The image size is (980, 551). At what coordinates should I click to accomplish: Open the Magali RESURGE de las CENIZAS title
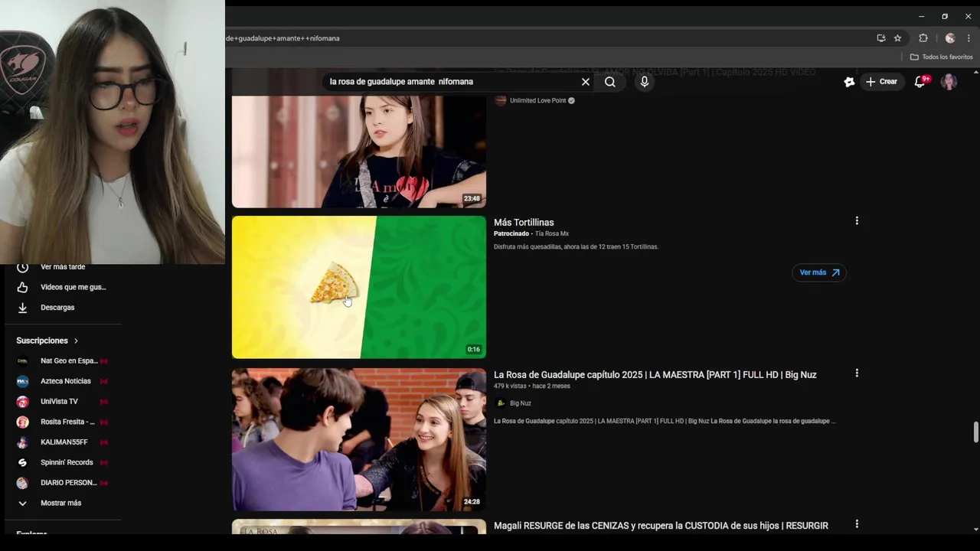[x=661, y=526]
